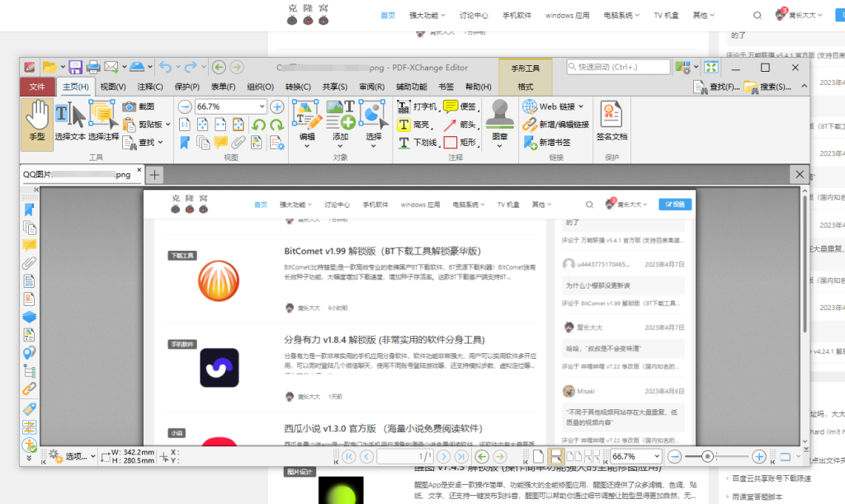
Task: Select the Highlight text tool
Action: point(414,125)
